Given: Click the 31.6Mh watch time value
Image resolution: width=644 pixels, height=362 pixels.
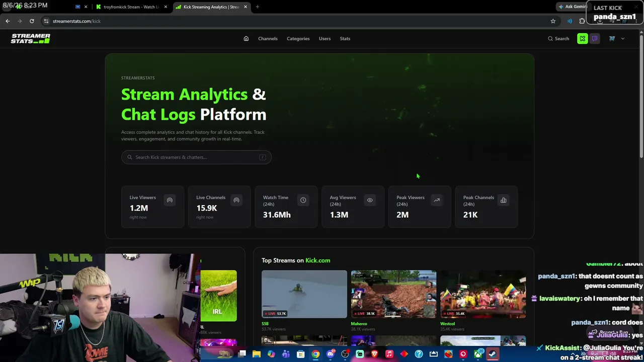Looking at the screenshot, I should pos(277,215).
